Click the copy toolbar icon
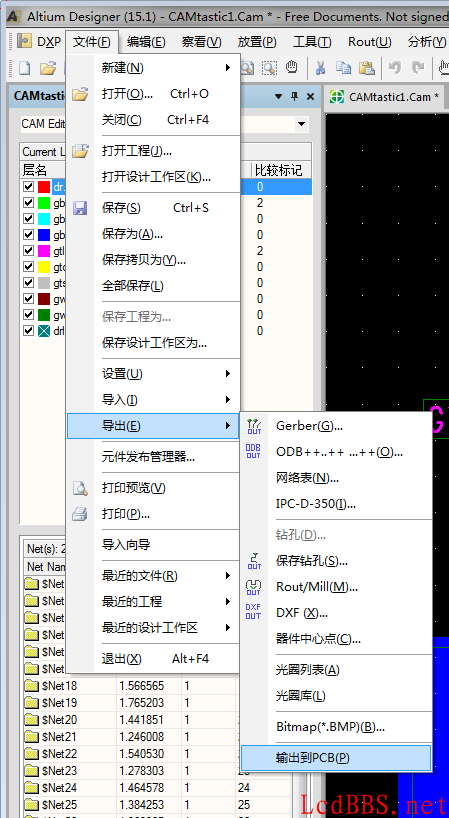The image size is (449, 818). pos(343,68)
